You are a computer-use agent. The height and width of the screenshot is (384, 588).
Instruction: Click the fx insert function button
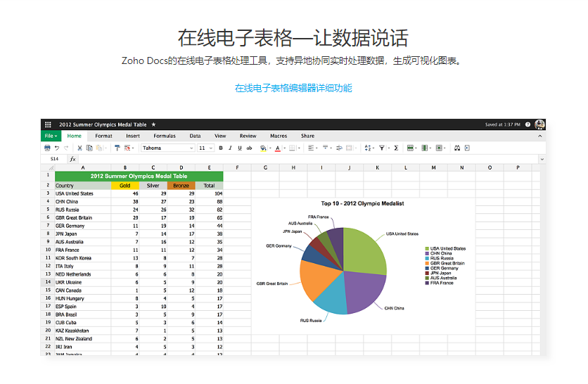(72, 159)
